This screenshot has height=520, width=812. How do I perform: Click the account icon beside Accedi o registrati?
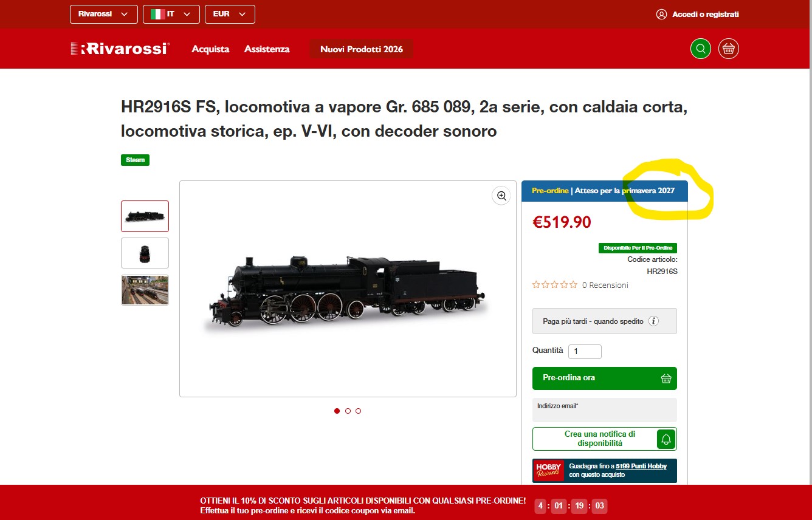pyautogui.click(x=661, y=14)
